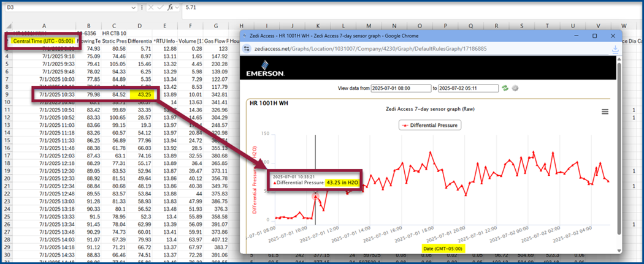Select the Gas Flow F header cell

[216, 41]
